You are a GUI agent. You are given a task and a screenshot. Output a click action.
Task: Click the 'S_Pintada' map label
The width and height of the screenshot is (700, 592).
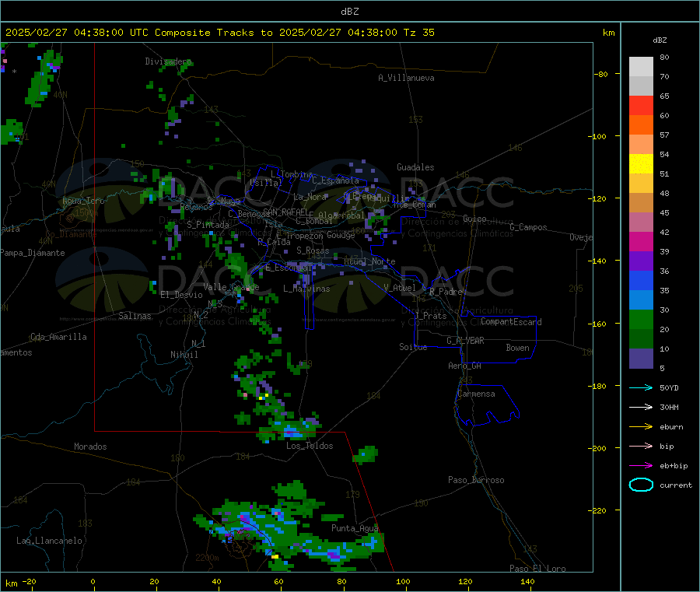tap(208, 225)
